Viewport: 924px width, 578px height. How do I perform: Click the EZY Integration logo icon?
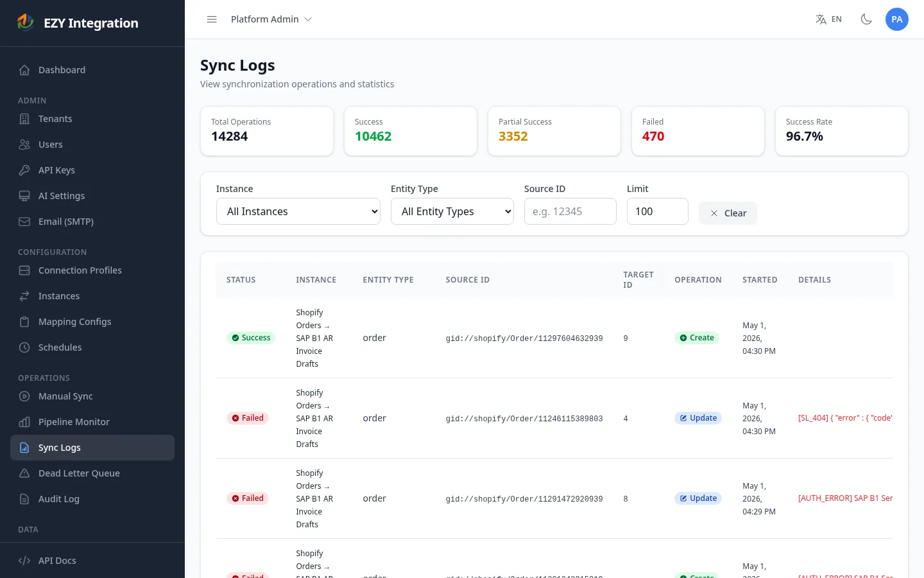click(x=26, y=22)
